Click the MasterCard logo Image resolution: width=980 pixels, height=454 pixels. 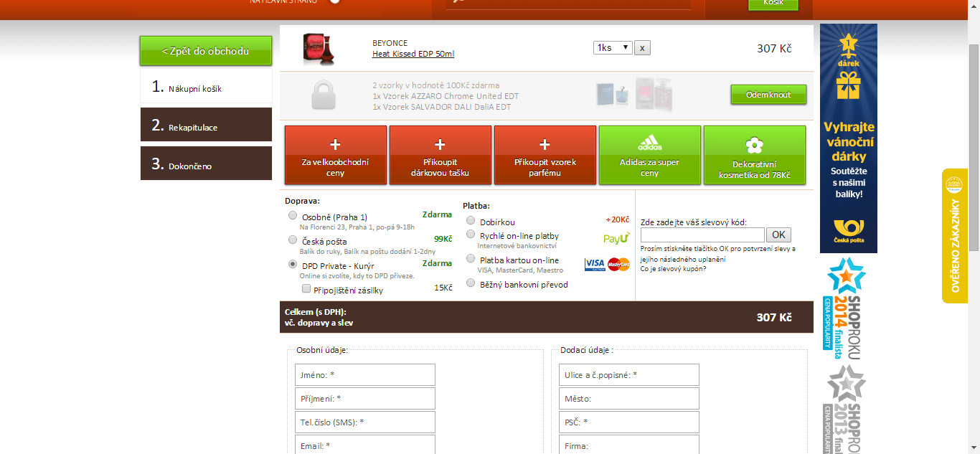[x=618, y=264]
